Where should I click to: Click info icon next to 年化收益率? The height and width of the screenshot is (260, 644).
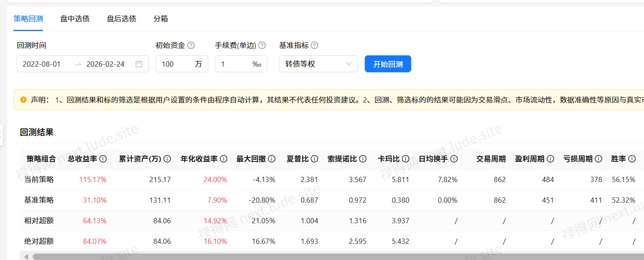(224, 159)
